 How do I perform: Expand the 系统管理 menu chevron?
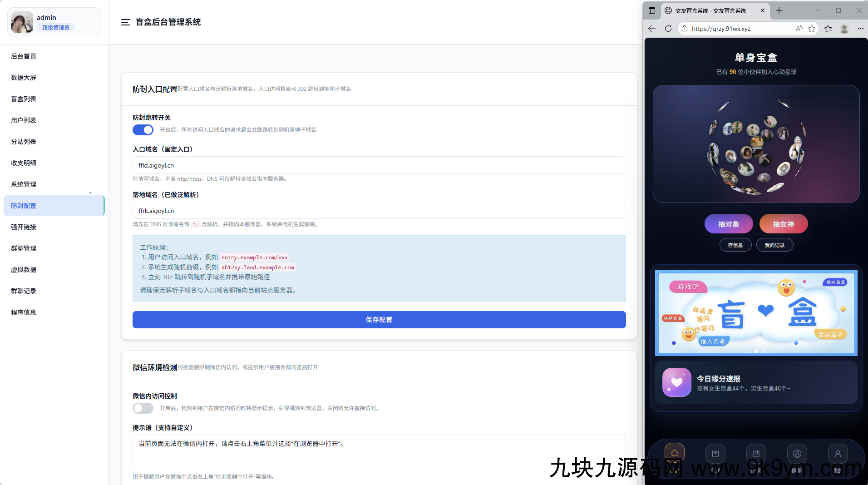[x=90, y=192]
